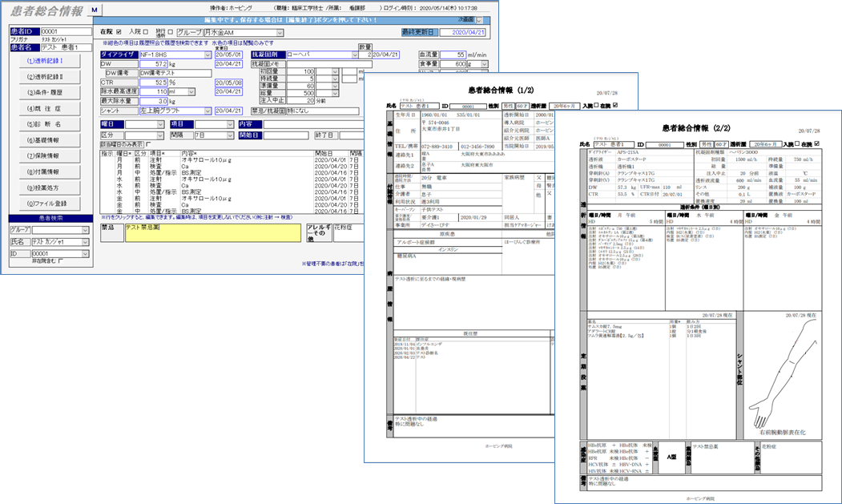Open the patient search ID dropdown
The image size is (842, 504).
click(x=85, y=254)
